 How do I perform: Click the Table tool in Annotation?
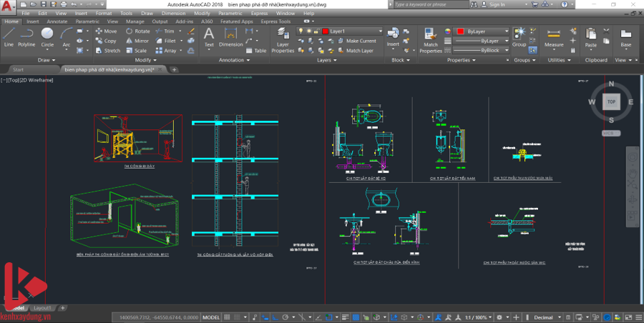[256, 51]
